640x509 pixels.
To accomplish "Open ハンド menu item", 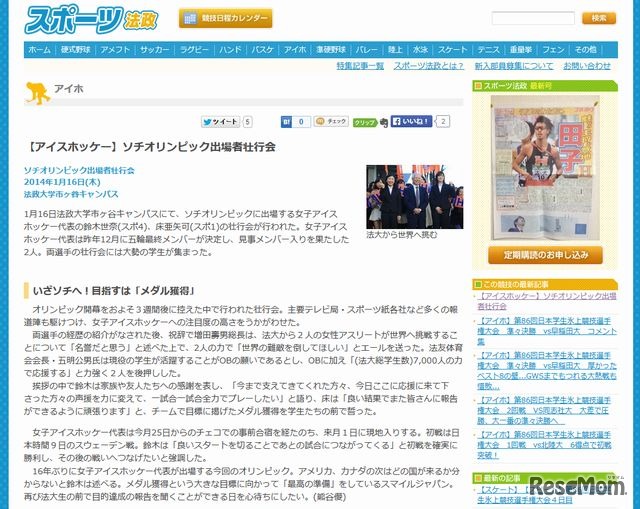I will 230,50.
